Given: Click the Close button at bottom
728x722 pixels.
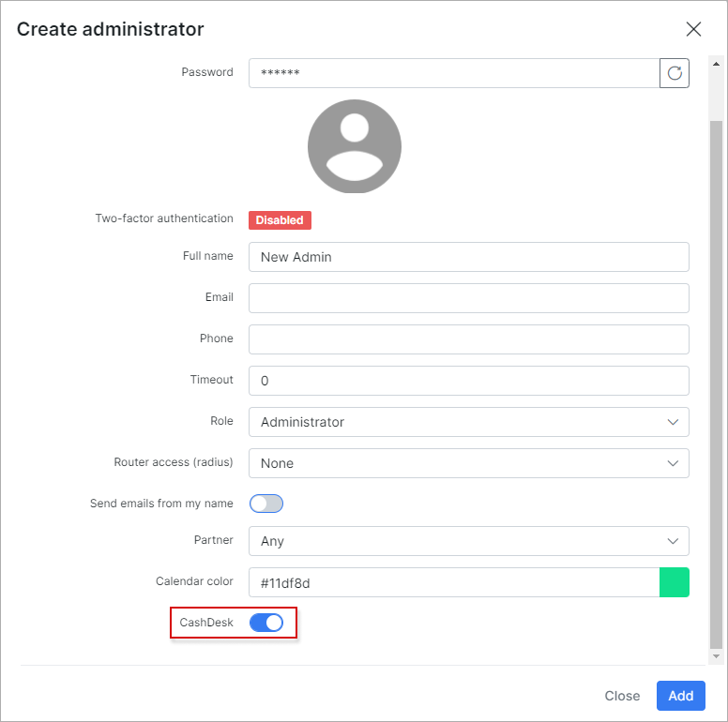Looking at the screenshot, I should (x=622, y=696).
